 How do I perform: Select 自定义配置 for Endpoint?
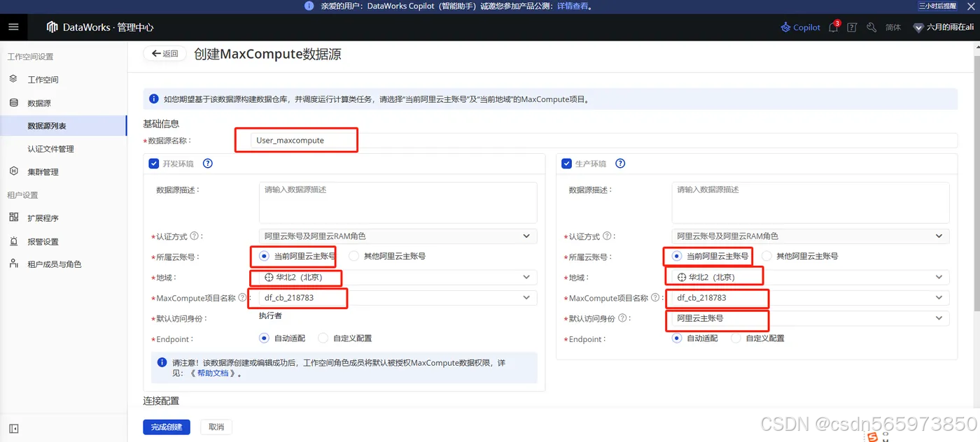click(323, 338)
